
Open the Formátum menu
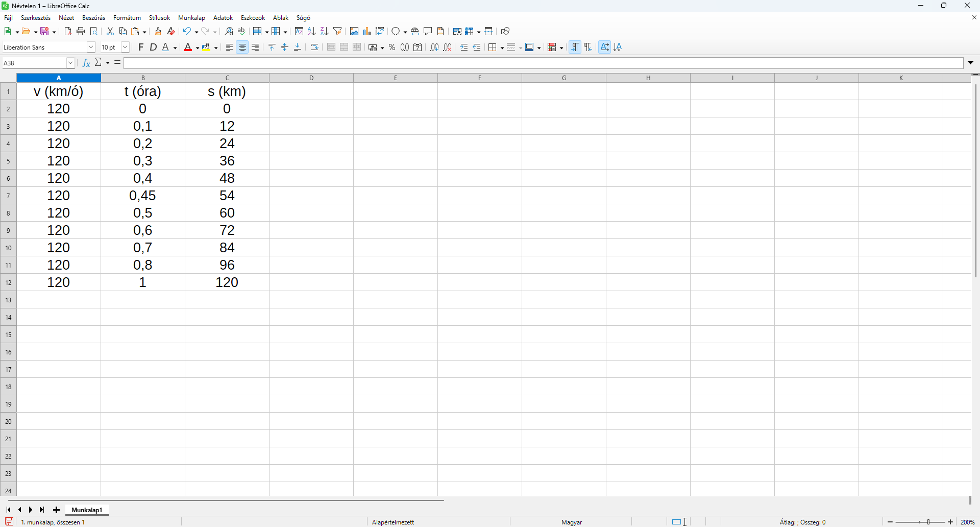click(x=127, y=18)
